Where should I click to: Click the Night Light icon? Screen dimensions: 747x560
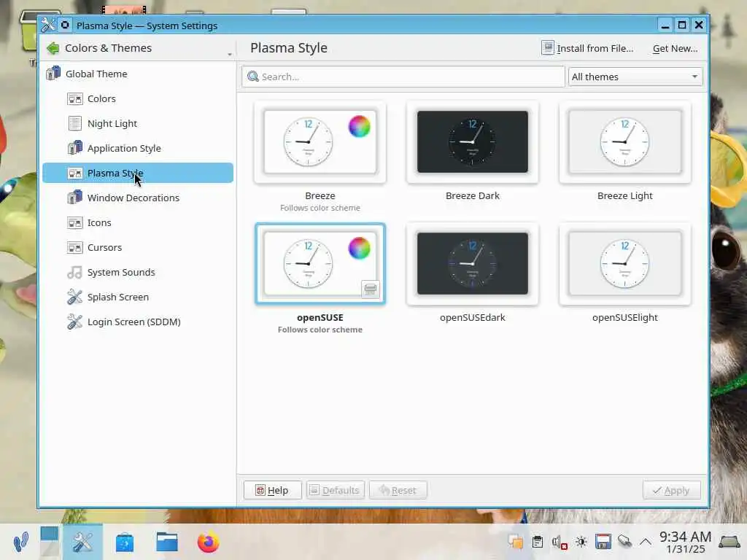(x=75, y=123)
